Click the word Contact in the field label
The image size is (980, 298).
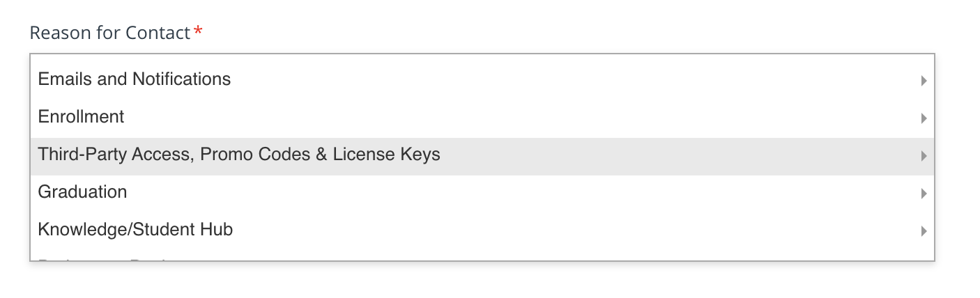click(158, 33)
